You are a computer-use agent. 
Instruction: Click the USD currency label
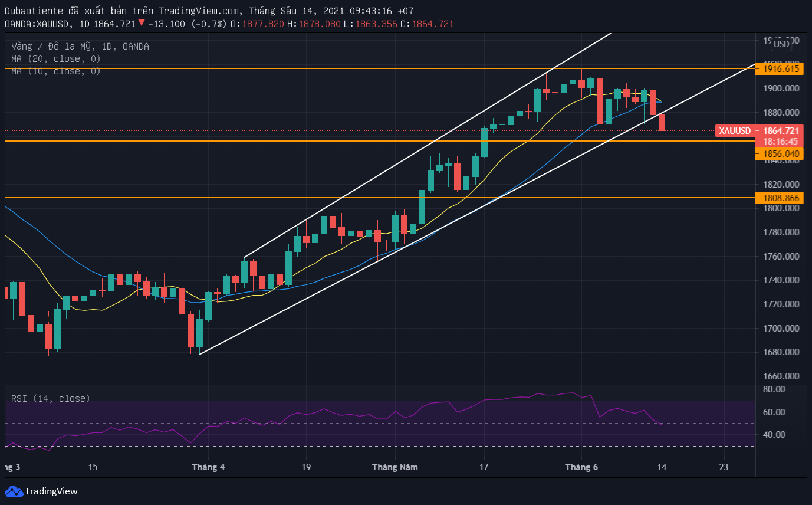tap(781, 44)
